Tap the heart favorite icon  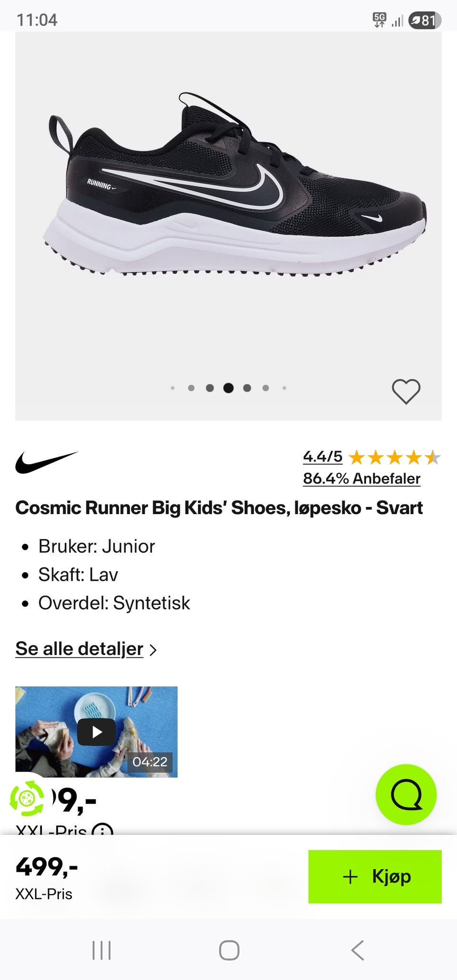406,391
